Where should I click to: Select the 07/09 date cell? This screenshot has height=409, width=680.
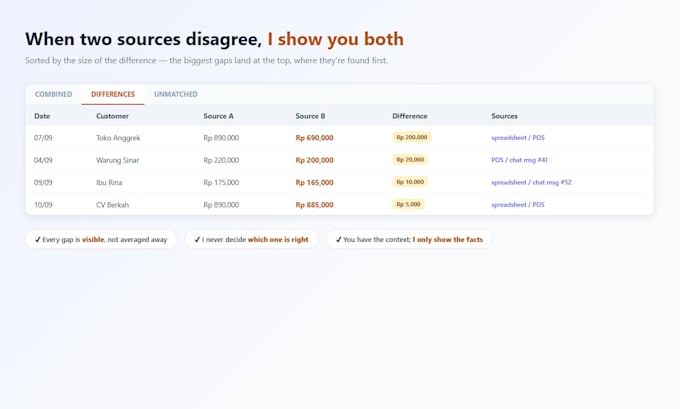[43, 137]
